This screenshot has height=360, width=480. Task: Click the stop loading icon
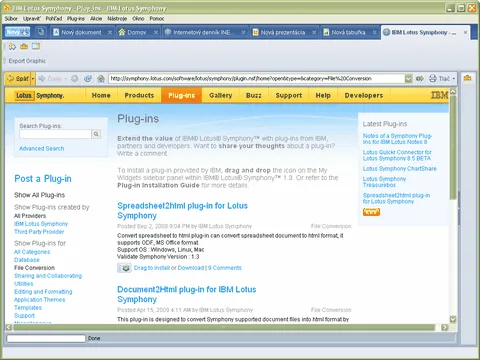coord(75,79)
